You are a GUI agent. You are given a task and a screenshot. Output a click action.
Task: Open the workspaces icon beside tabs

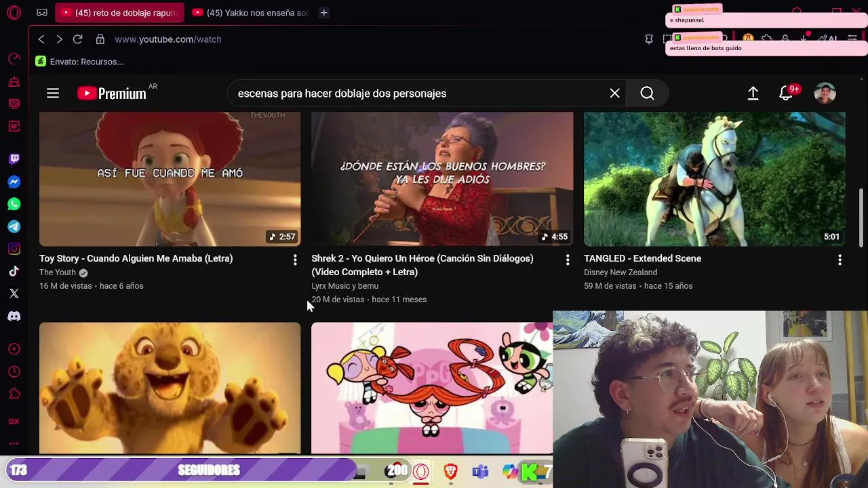click(42, 13)
